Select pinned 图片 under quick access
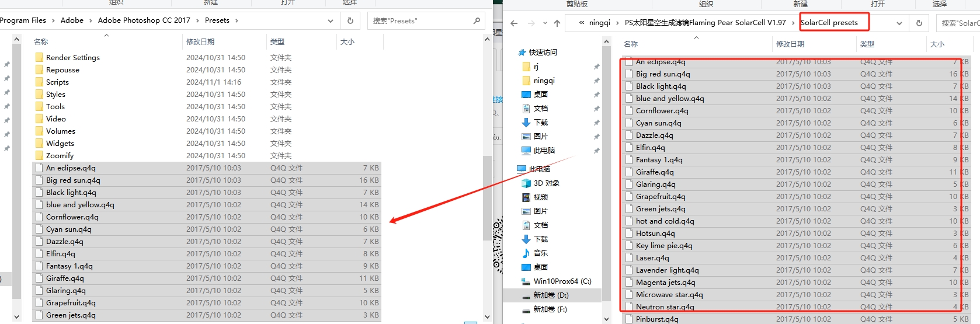 pyautogui.click(x=540, y=136)
